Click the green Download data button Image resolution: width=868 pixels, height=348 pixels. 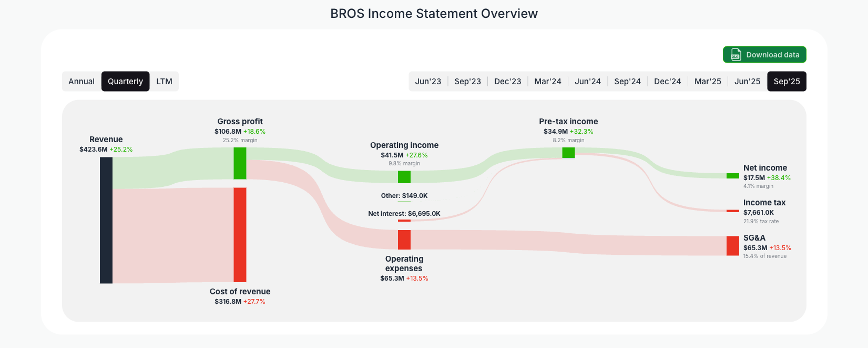(x=764, y=54)
